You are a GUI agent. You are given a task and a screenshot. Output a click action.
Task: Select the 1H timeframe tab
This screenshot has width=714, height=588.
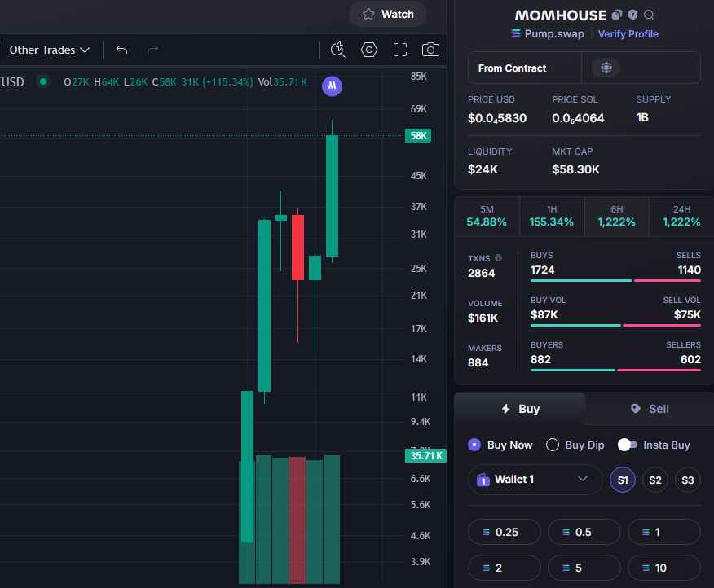552,216
